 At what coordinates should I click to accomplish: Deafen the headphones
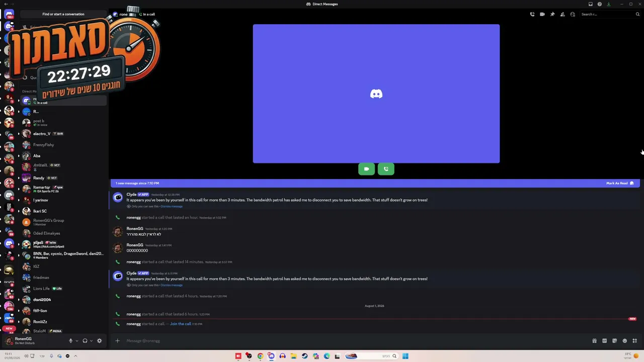point(85,341)
